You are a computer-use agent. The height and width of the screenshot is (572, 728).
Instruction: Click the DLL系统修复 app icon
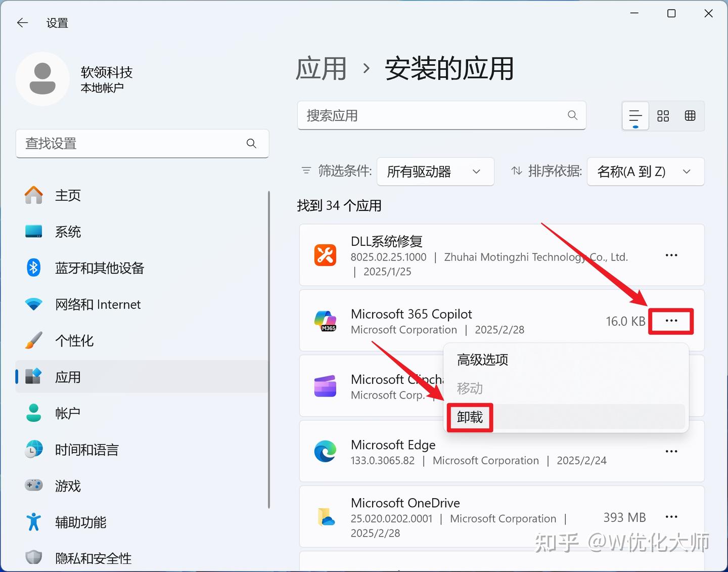point(325,255)
